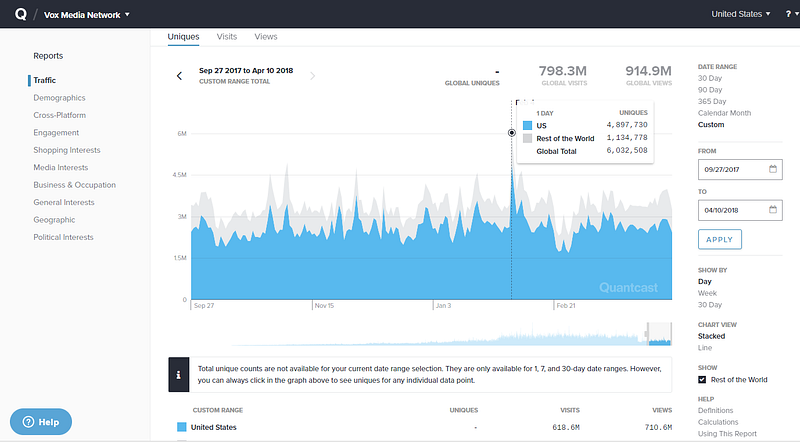This screenshot has width=800, height=442.
Task: Select the 365 Day date range
Action: (x=712, y=101)
